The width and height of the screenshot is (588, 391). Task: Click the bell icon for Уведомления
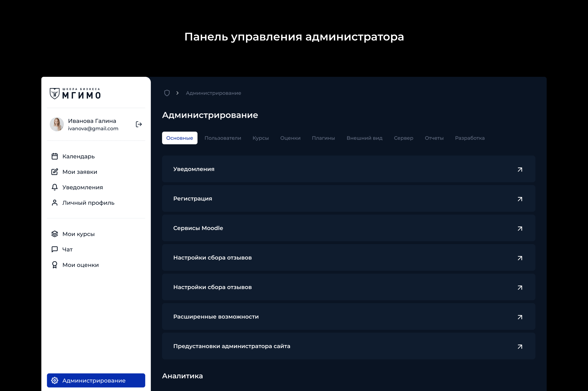[x=55, y=187]
